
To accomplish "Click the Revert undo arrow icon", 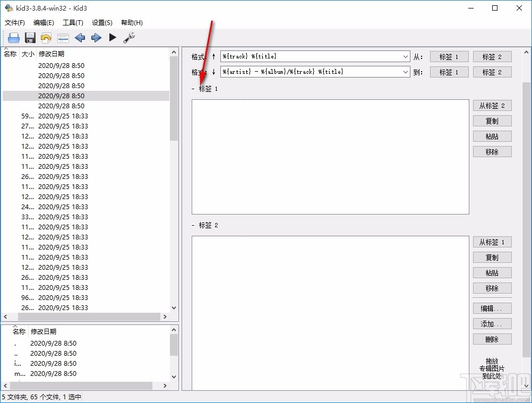I will pos(46,38).
